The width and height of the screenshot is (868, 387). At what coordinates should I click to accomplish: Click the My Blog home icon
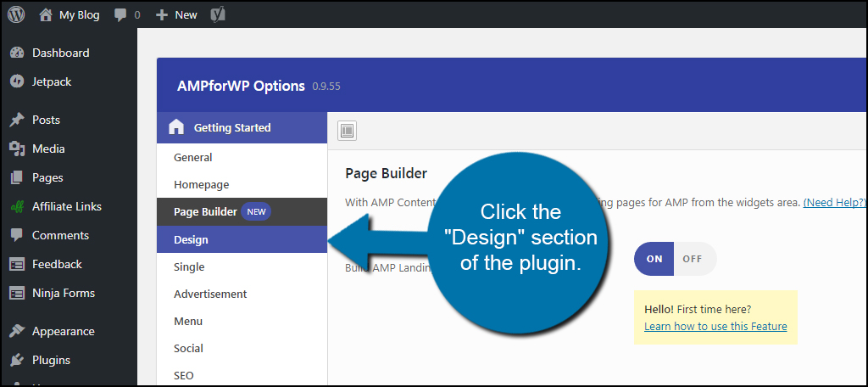coord(47,15)
